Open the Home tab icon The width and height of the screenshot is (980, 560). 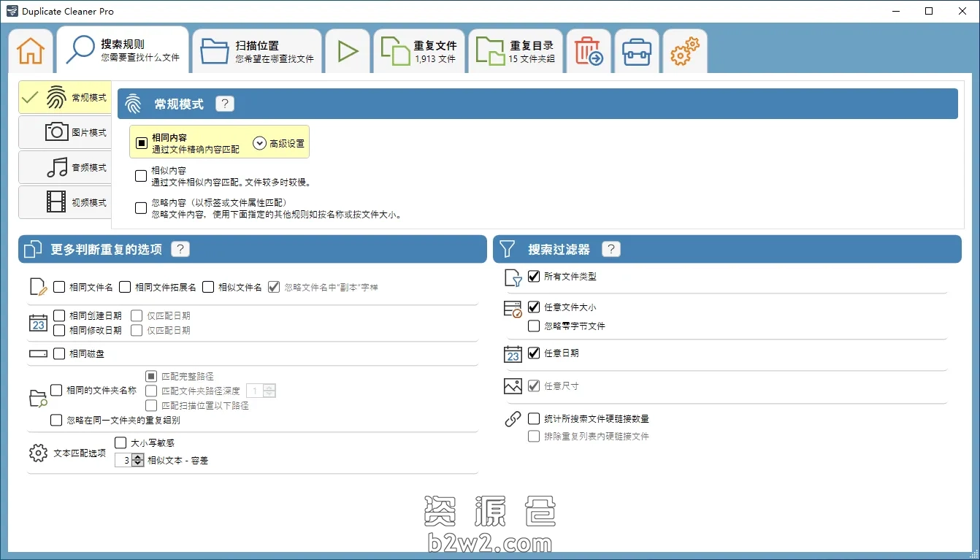point(31,51)
